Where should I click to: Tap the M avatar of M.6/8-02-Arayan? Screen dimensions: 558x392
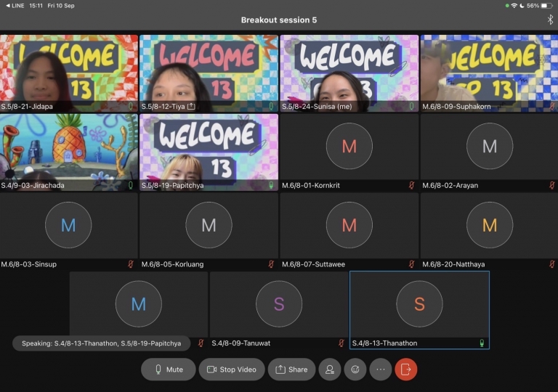[490, 146]
